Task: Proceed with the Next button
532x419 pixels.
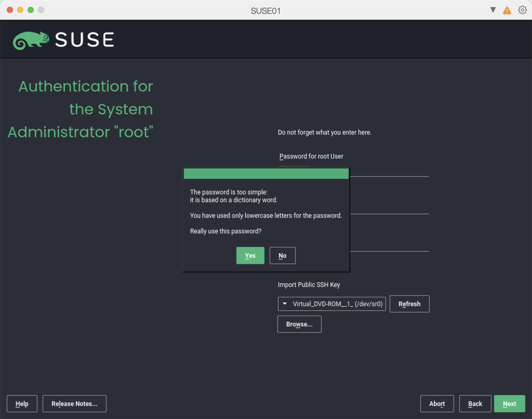Action: pyautogui.click(x=509, y=404)
